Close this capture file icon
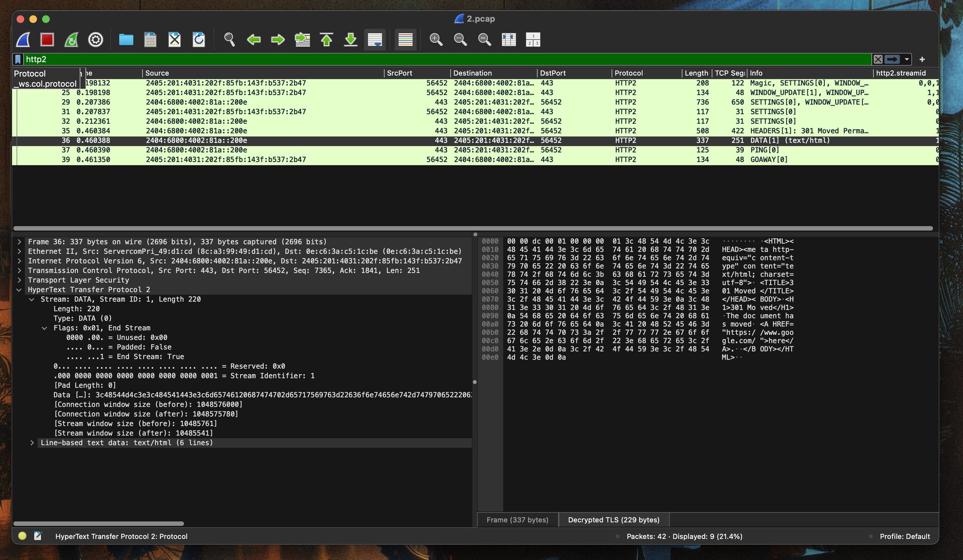This screenshot has height=560, width=963. click(x=174, y=39)
